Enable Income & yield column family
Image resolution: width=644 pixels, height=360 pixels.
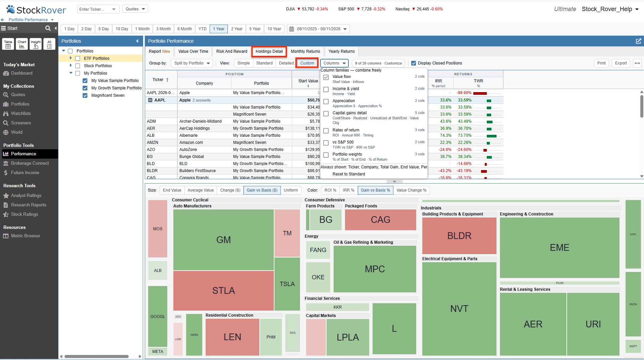coord(326,89)
